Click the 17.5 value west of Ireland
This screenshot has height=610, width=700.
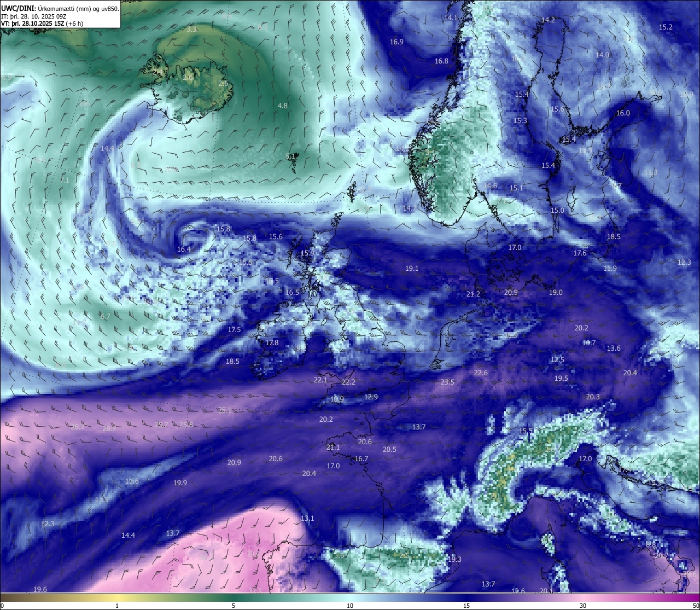234,330
